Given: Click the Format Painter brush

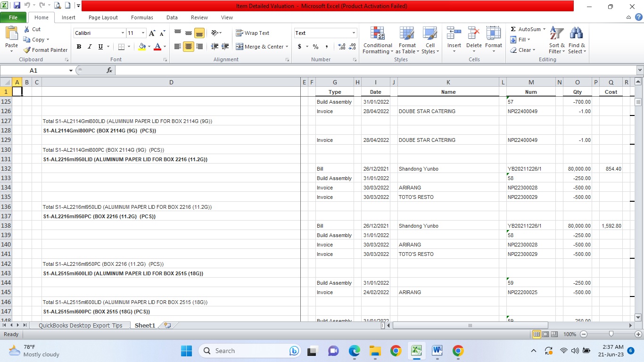Looking at the screenshot, I should point(27,50).
